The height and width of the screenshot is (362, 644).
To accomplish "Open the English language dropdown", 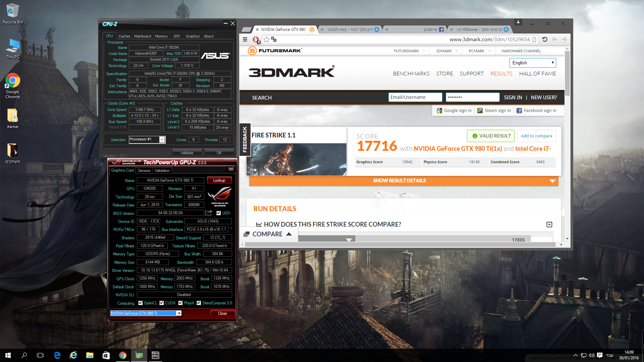I will coord(532,63).
